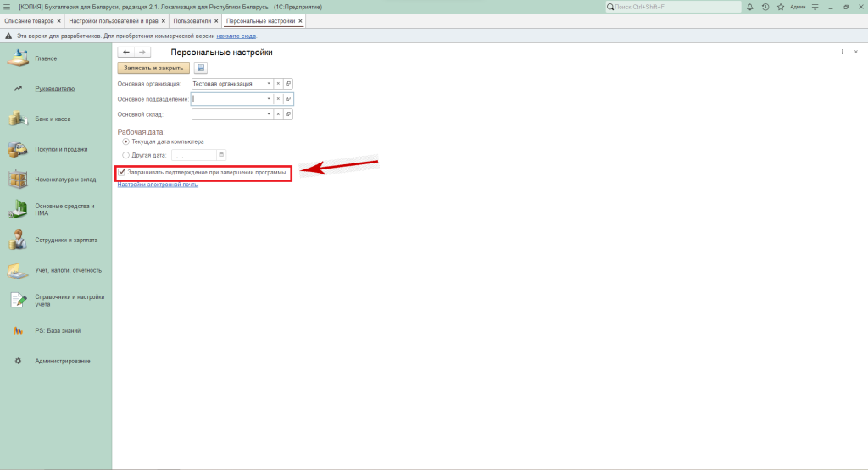This screenshot has height=470, width=868.
Task: Open the history clock icon
Action: point(765,7)
